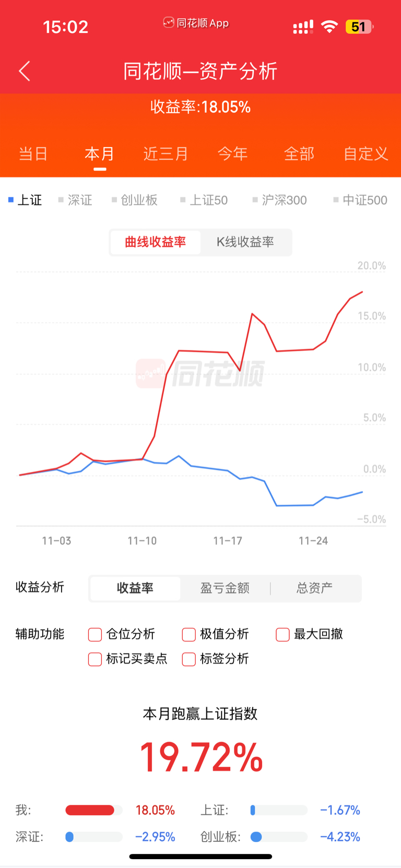This screenshot has height=868, width=401.
Task: Tap chart at 11-17 date marker
Action: click(228, 541)
